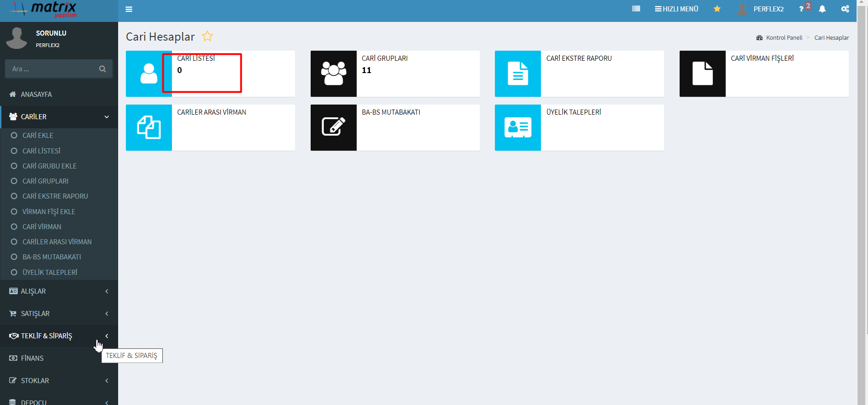Click the help question mark icon
868x405 pixels.
click(801, 9)
